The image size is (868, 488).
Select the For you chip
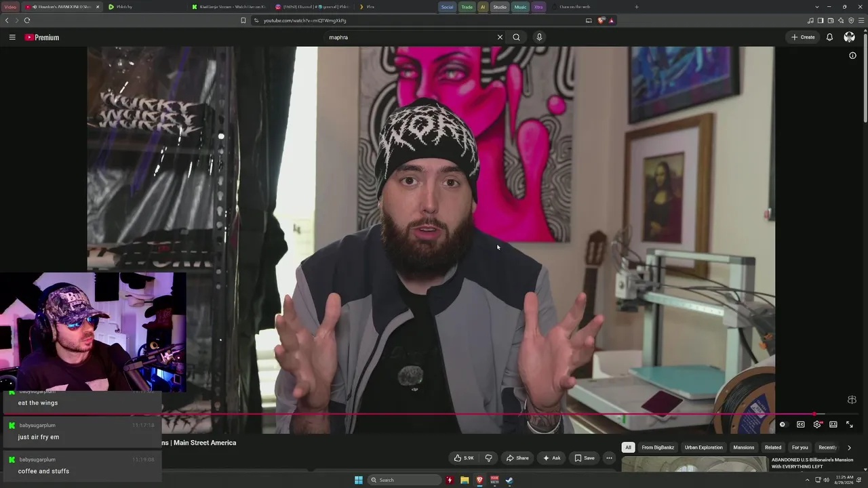pyautogui.click(x=800, y=447)
